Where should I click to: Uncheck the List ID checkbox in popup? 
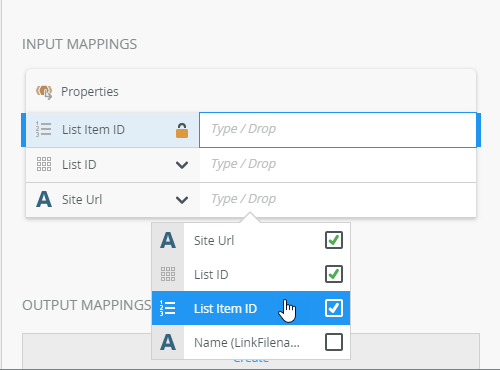tap(334, 274)
